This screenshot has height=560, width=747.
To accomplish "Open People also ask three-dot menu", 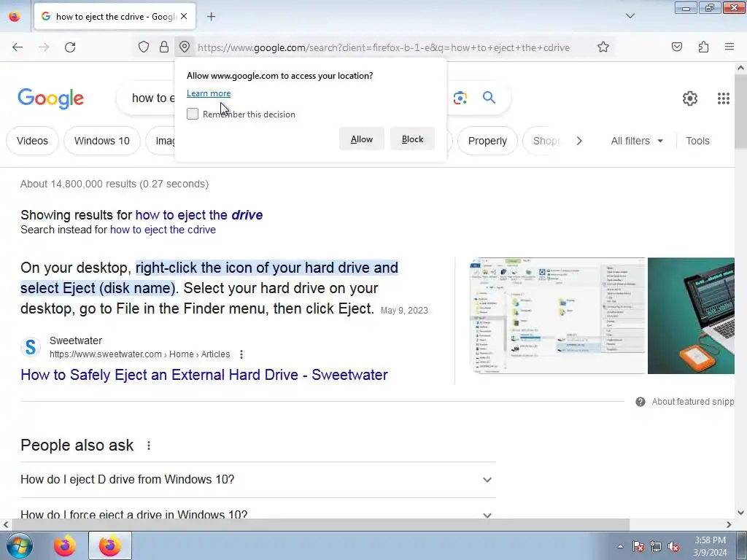I will pos(149,446).
